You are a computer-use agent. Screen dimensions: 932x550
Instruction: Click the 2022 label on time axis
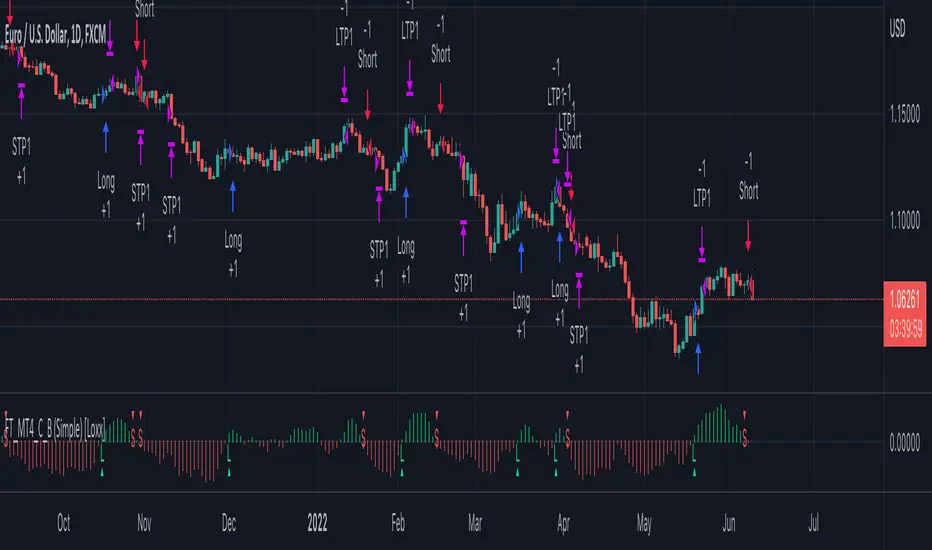[x=317, y=523]
